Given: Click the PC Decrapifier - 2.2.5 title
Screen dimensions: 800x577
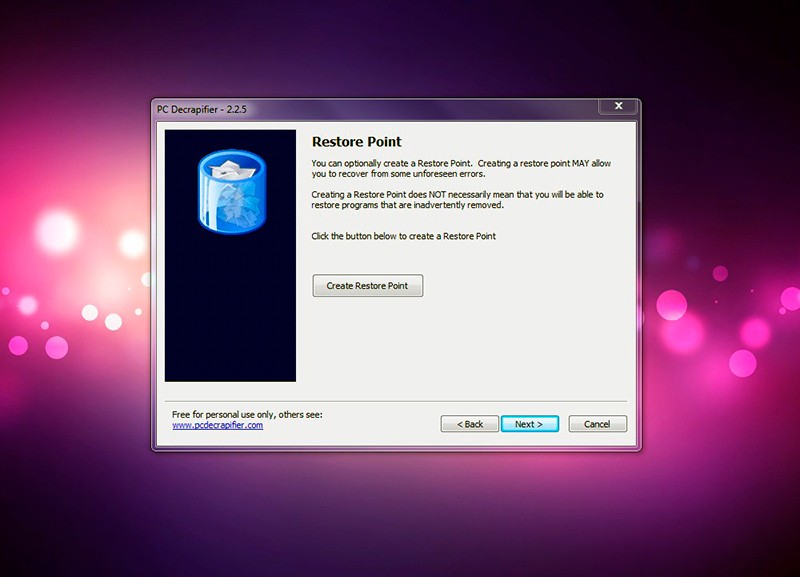Looking at the screenshot, I should (x=202, y=109).
